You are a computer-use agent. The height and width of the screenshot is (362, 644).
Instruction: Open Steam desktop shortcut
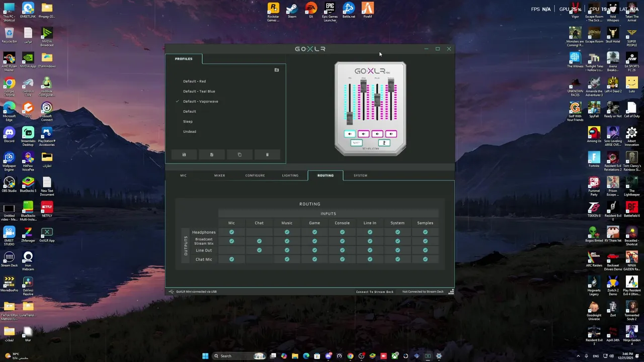292,11
